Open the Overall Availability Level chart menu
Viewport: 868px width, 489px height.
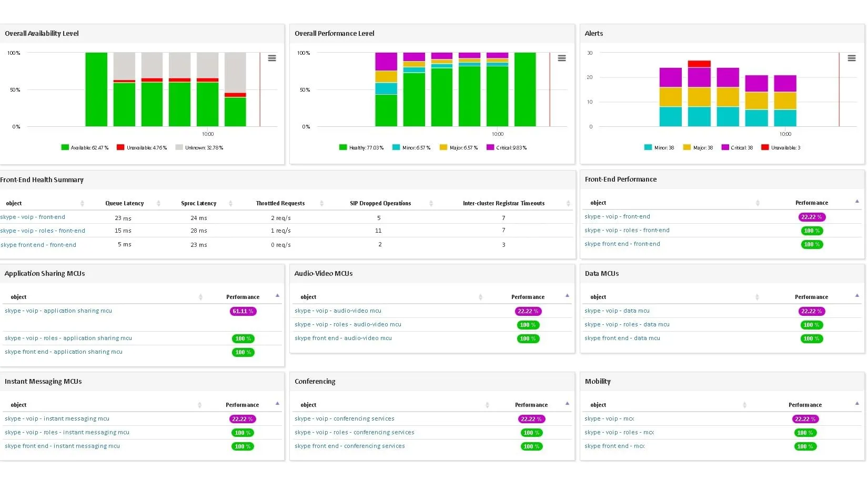click(x=272, y=58)
